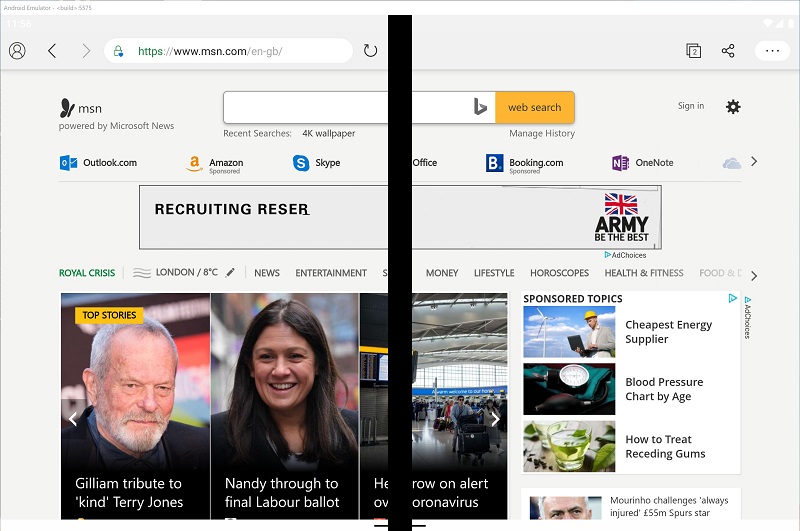Expand more shortcuts with the right chevron
Viewport: 800px width, 531px height.
pos(754,162)
